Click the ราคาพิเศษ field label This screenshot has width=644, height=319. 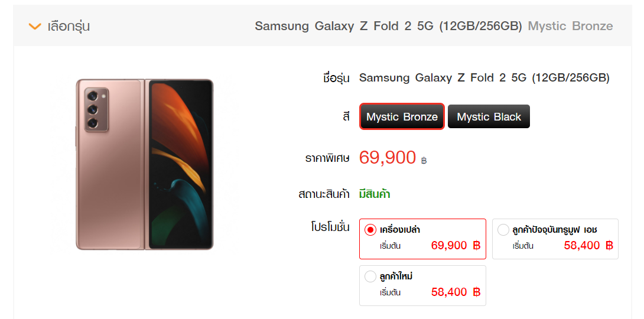[x=327, y=158]
